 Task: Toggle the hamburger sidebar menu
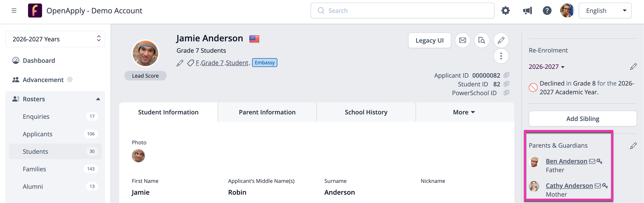(14, 11)
